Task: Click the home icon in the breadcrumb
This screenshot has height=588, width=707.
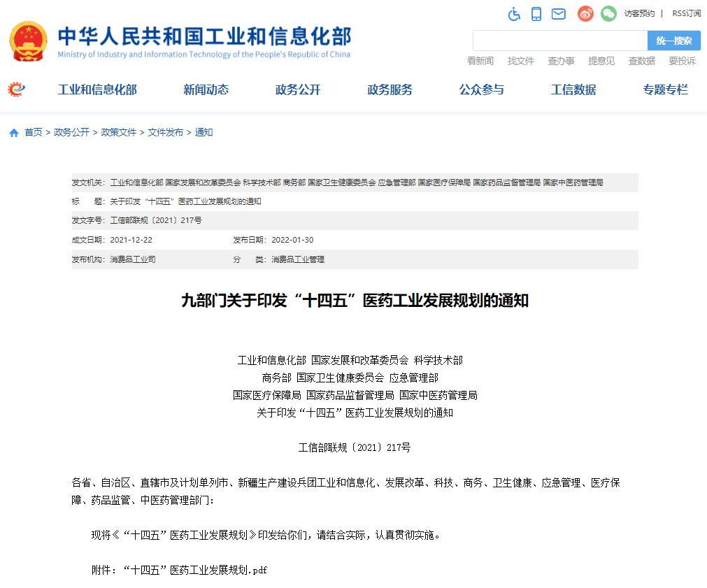Action: [x=14, y=133]
